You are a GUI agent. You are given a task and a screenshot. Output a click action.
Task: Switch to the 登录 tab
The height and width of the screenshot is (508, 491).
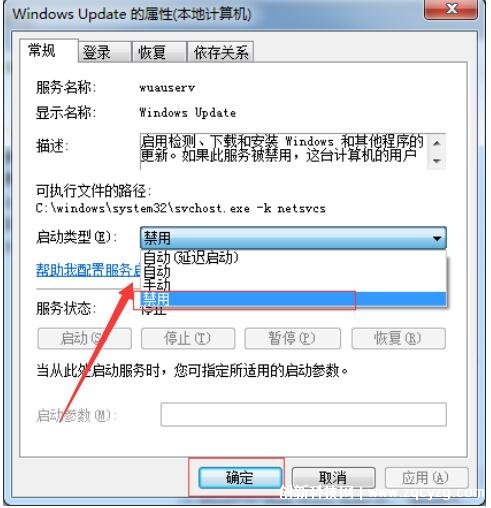[x=105, y=52]
